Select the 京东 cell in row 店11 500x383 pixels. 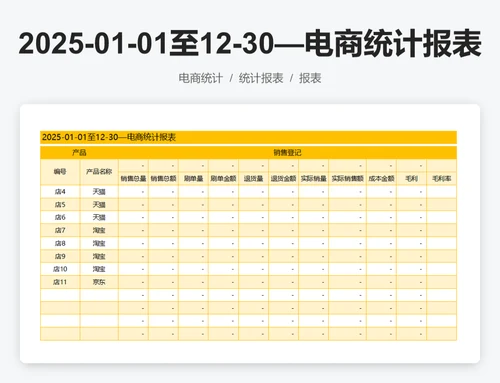(x=99, y=282)
